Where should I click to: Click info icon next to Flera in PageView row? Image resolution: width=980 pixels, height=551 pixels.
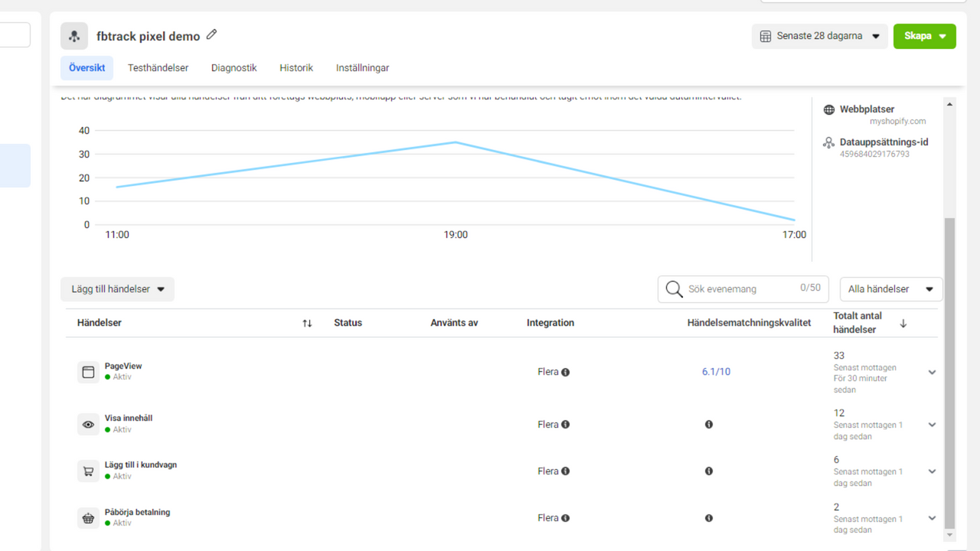coord(565,373)
